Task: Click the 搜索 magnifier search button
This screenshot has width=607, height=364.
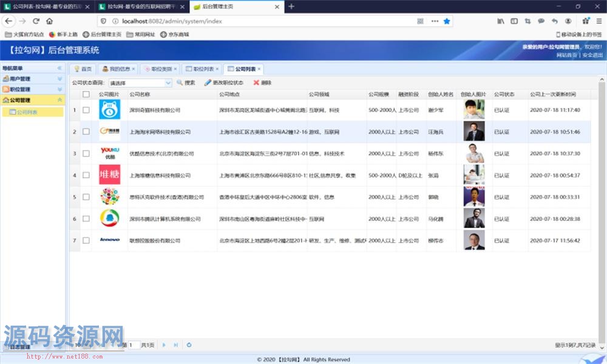Action: [186, 83]
